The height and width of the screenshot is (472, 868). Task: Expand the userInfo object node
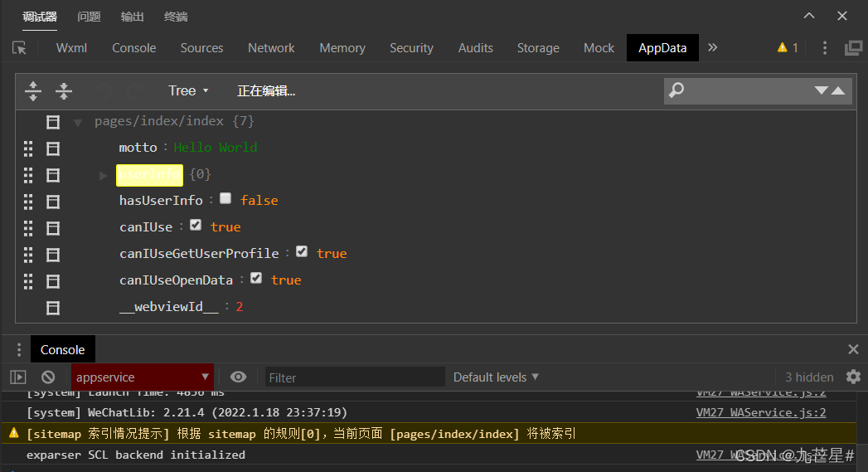(x=103, y=176)
